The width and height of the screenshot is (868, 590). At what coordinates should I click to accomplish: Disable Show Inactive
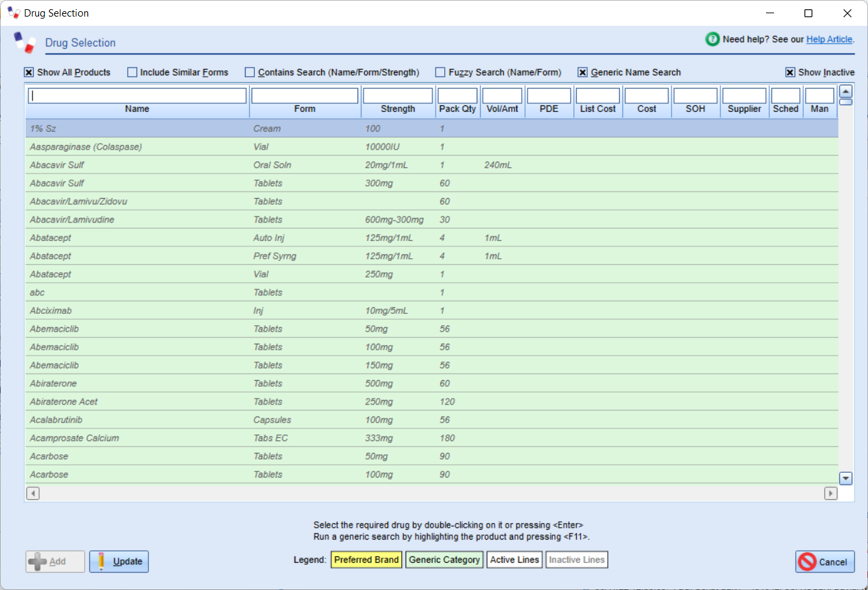point(790,72)
